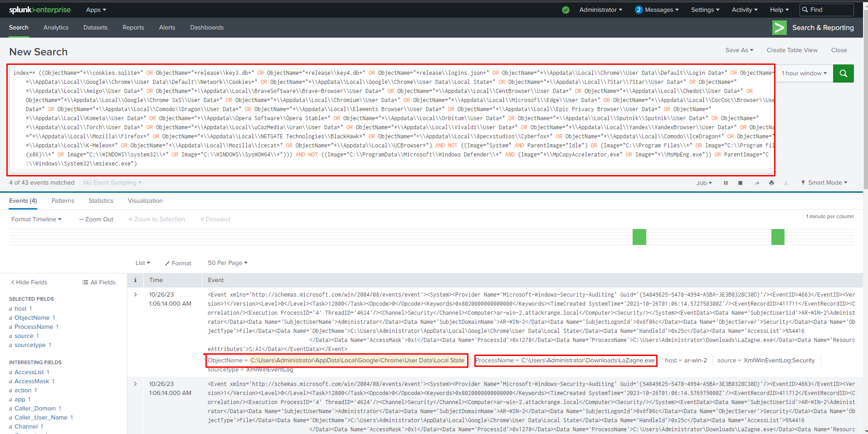868x434 pixels.
Task: Expand the first event row chevron
Action: click(x=135, y=294)
